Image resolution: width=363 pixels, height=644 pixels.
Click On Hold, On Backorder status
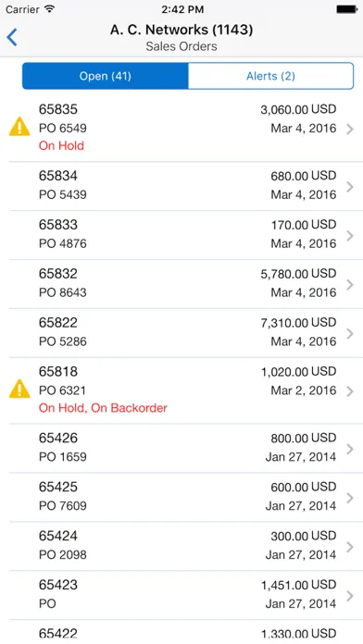[103, 408]
